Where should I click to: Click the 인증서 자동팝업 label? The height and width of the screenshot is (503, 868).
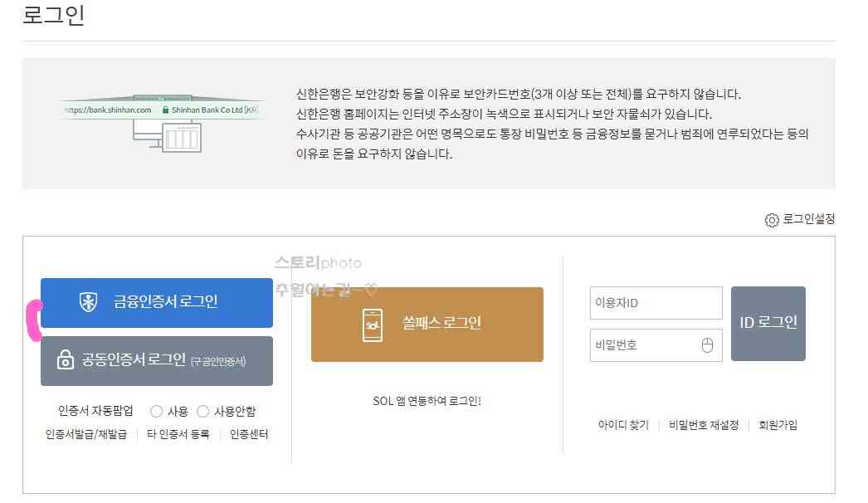95,411
